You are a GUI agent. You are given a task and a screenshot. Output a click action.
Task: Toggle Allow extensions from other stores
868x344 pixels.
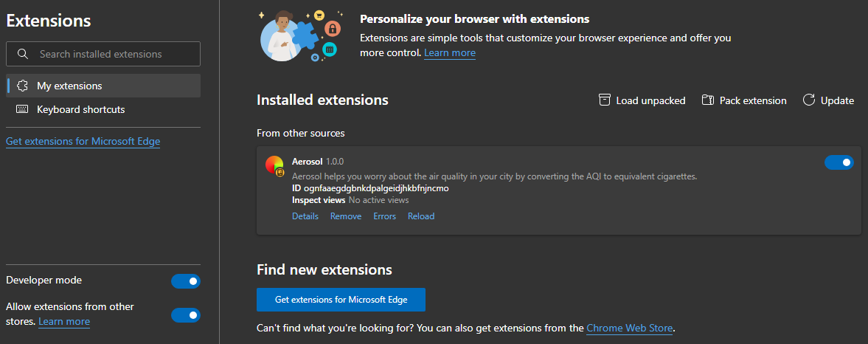(185, 315)
